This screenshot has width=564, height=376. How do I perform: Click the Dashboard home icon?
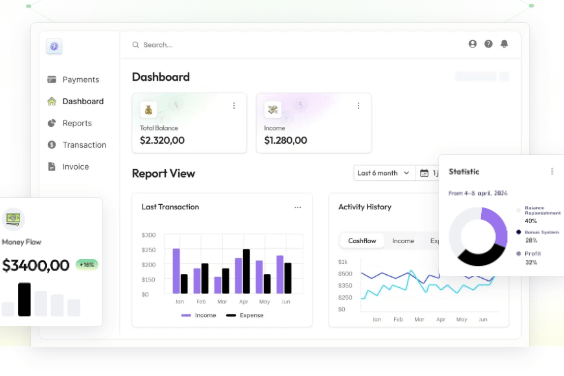pyautogui.click(x=52, y=101)
